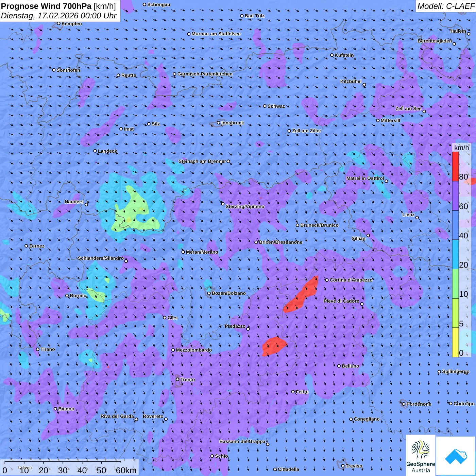The width and height of the screenshot is (476, 476).
Task: Click the 'Spilimbergo' town label
Action: tap(456, 371)
